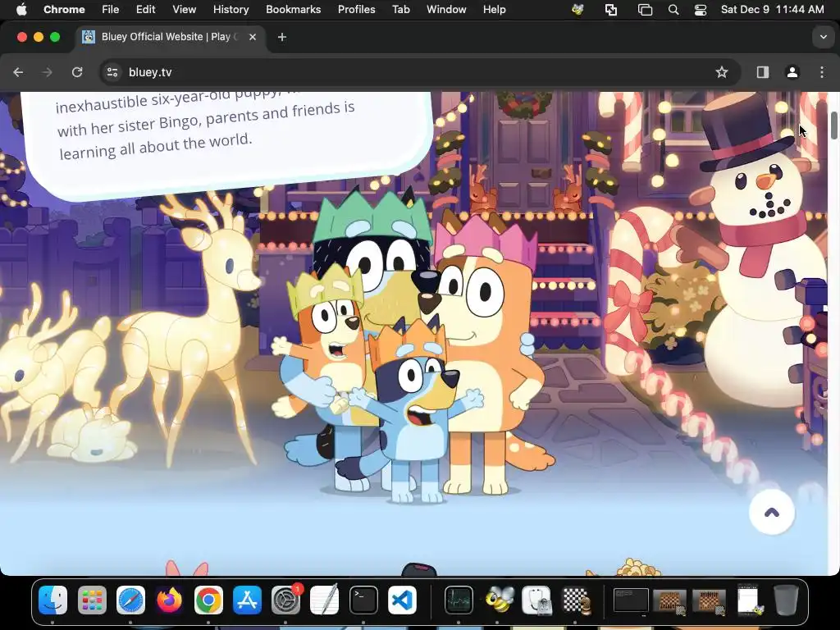
Task: Open the Help menu
Action: pyautogui.click(x=494, y=10)
